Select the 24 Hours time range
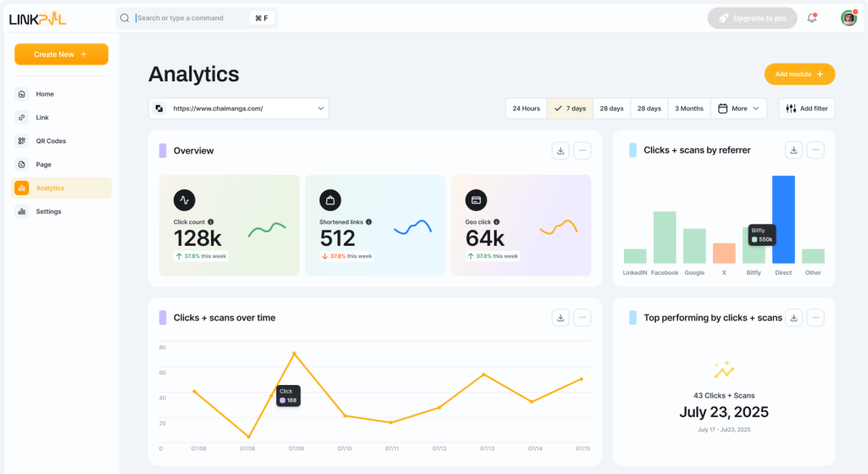 526,109
